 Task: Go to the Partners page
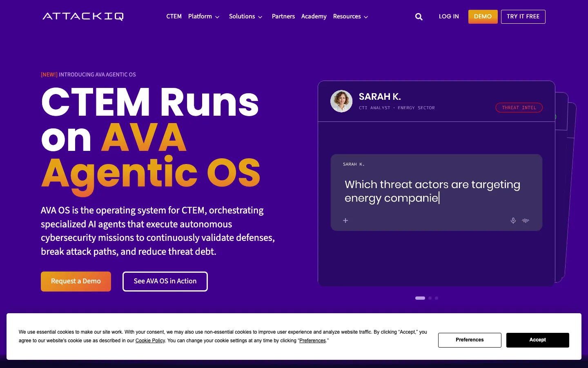point(283,16)
